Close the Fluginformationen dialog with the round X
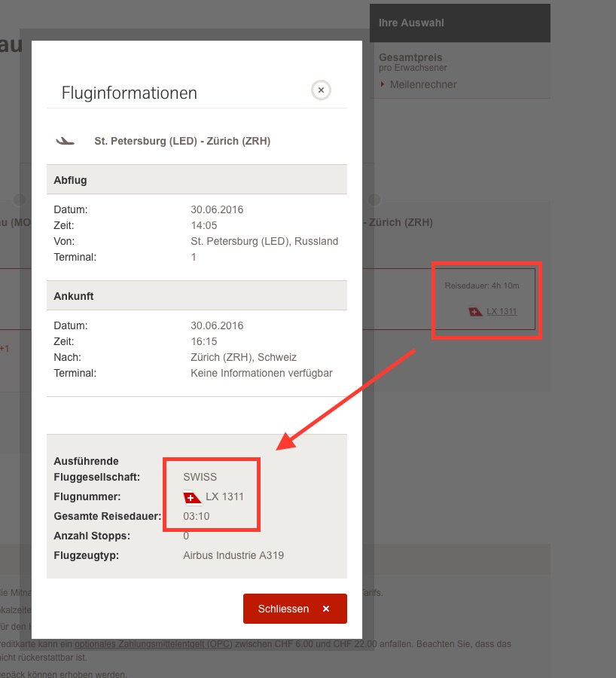Viewport: 616px width, 678px height. 321,90
